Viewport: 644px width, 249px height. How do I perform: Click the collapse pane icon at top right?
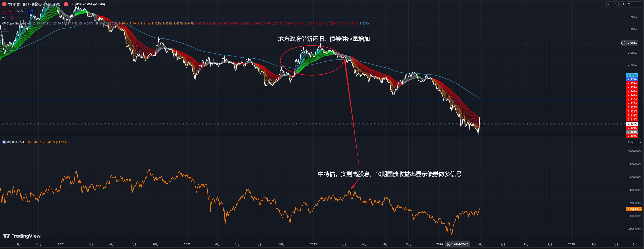(616, 4)
